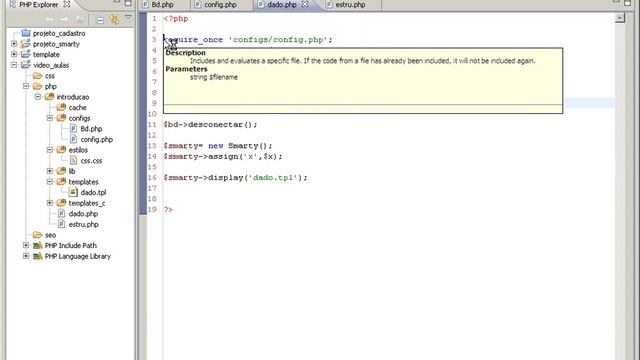This screenshot has width=640, height=360.
Task: Expand the template project node
Action: [14, 54]
